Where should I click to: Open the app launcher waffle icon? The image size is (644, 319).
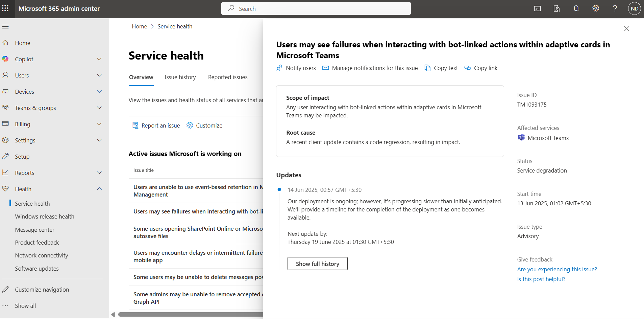[5, 8]
